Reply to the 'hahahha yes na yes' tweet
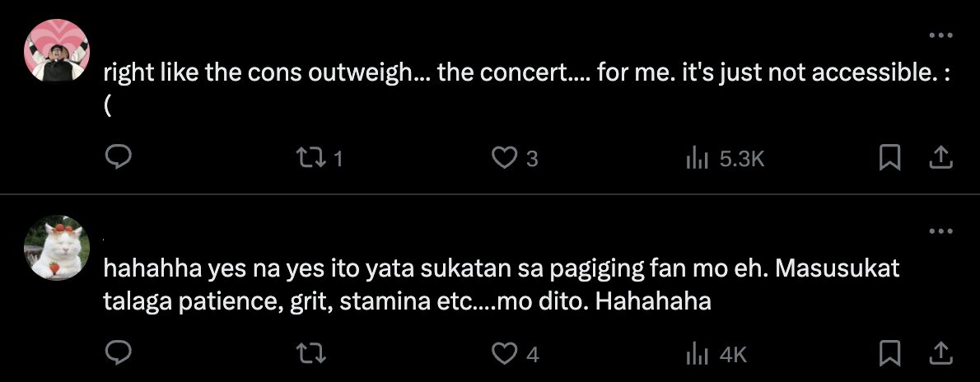 (120, 353)
